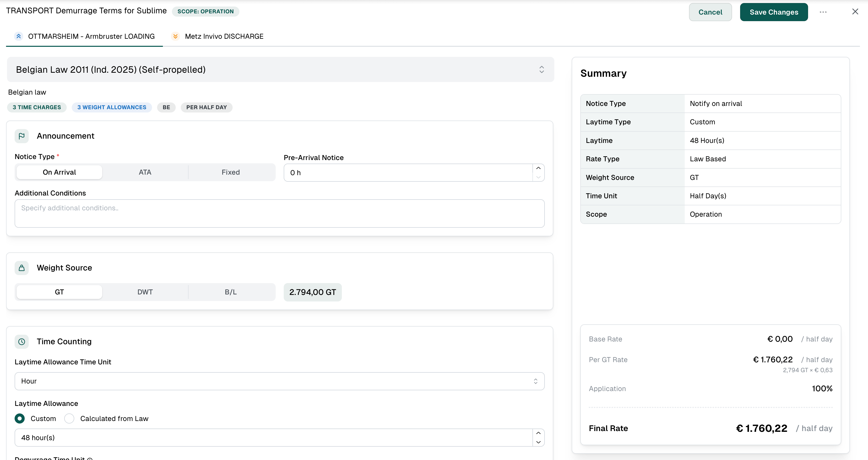Open the three-dots more options menu
This screenshot has height=460, width=868.
click(823, 12)
